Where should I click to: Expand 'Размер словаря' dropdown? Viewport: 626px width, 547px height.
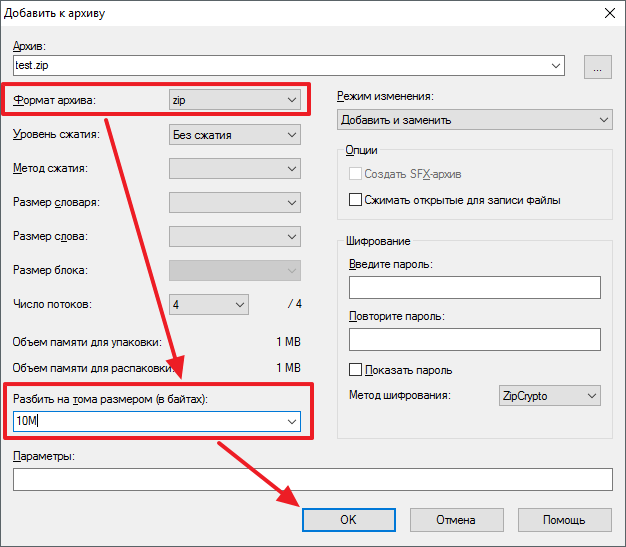pyautogui.click(x=235, y=202)
